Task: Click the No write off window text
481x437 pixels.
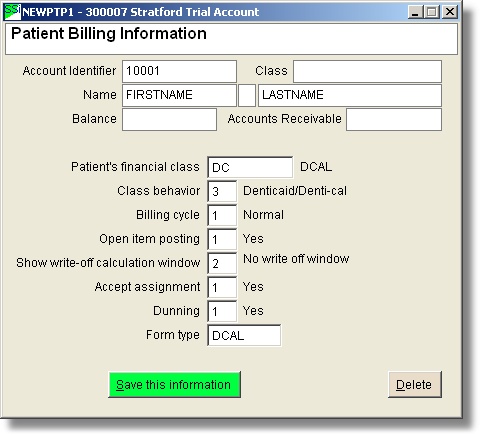Action: tap(296, 259)
